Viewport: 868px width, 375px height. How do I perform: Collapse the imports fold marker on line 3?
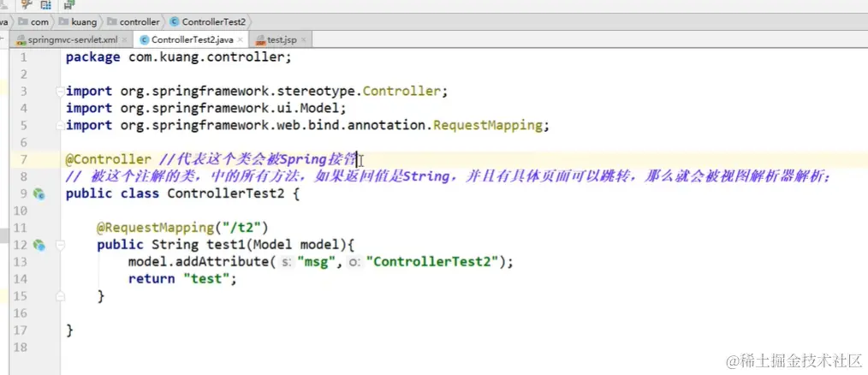(60, 92)
